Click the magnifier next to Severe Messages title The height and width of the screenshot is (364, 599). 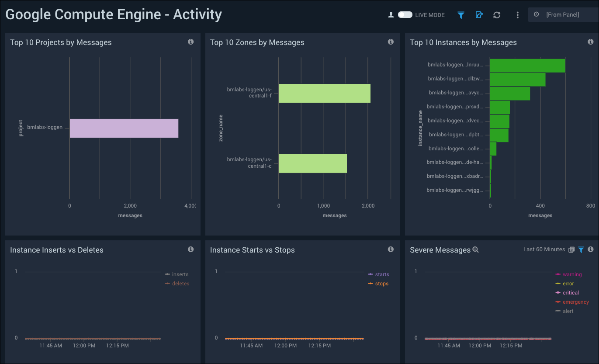pyautogui.click(x=475, y=249)
